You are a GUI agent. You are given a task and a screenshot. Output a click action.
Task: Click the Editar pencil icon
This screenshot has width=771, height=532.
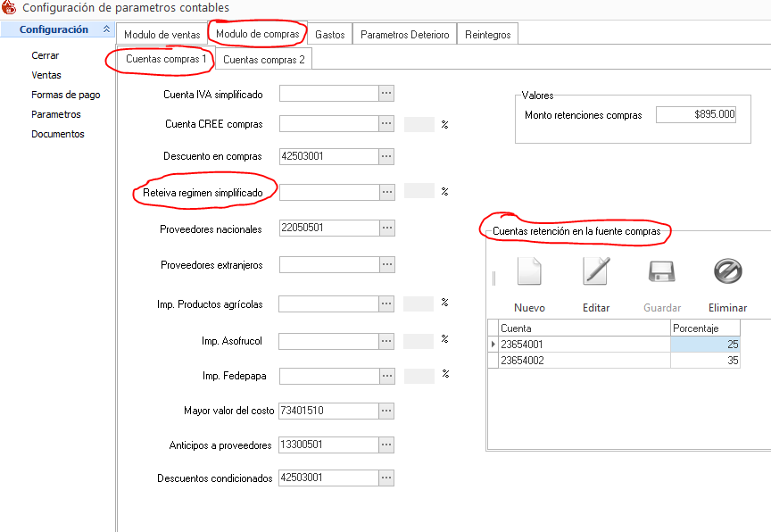(x=595, y=270)
